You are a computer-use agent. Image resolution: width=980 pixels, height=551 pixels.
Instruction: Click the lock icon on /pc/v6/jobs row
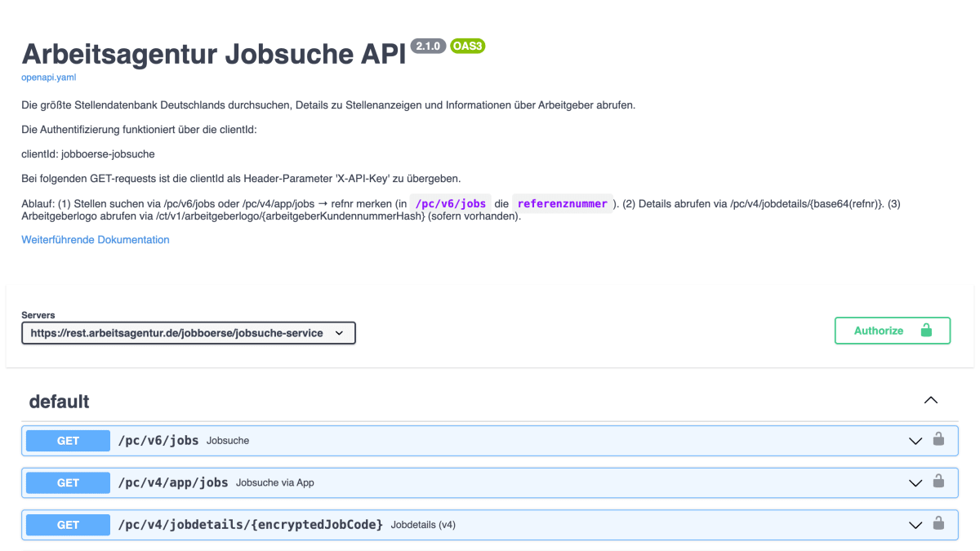938,439
